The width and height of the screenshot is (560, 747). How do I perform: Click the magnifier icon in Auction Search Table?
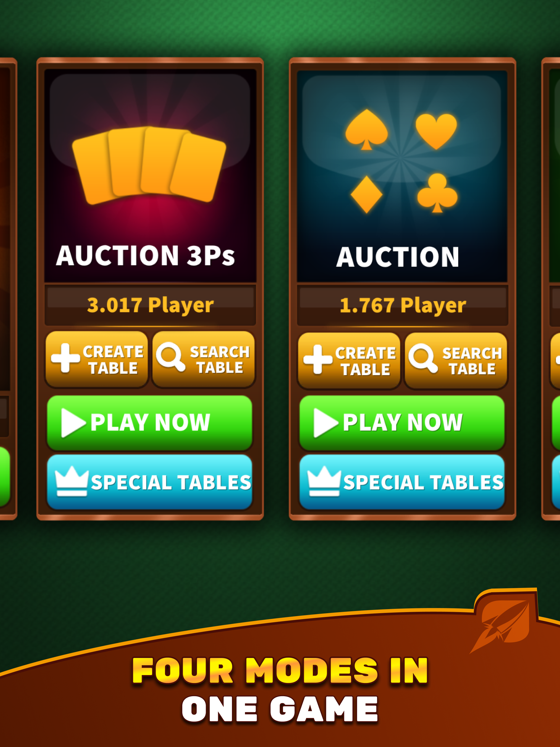point(423,358)
